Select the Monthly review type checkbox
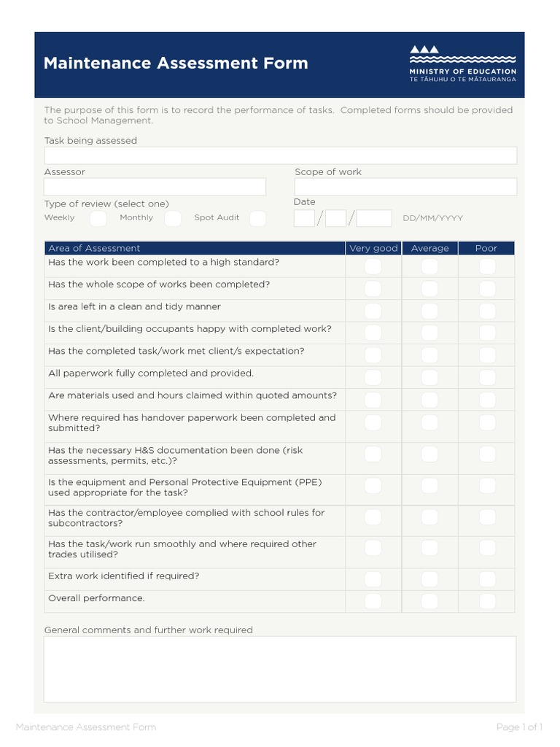 [173, 218]
